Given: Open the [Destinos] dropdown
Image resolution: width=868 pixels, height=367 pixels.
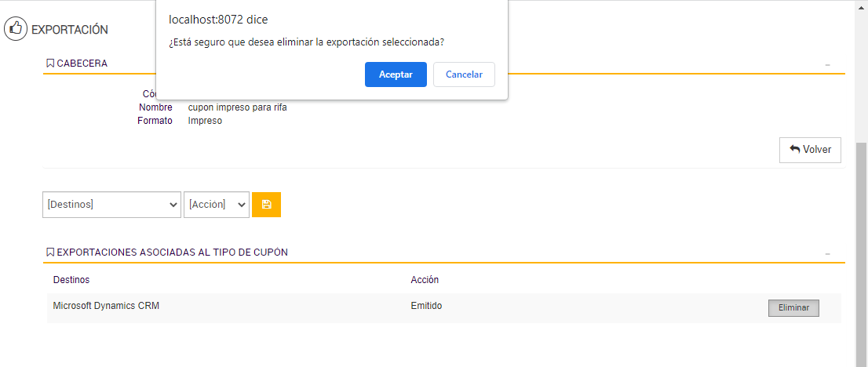Looking at the screenshot, I should coord(112,205).
